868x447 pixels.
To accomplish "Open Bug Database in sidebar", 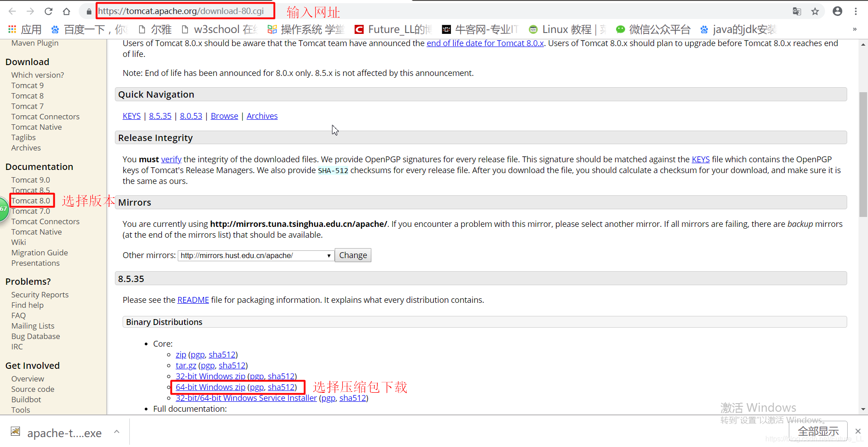I will 36,336.
